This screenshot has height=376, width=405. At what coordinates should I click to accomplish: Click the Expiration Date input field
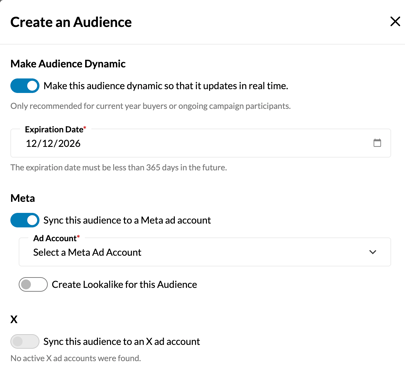point(201,143)
